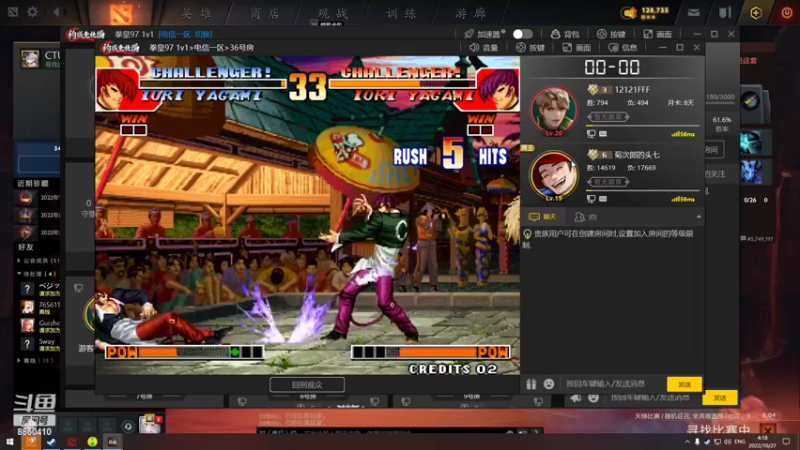800x450 pixels.
Task: Click username 菊次郎的头七
Action: pos(637,155)
